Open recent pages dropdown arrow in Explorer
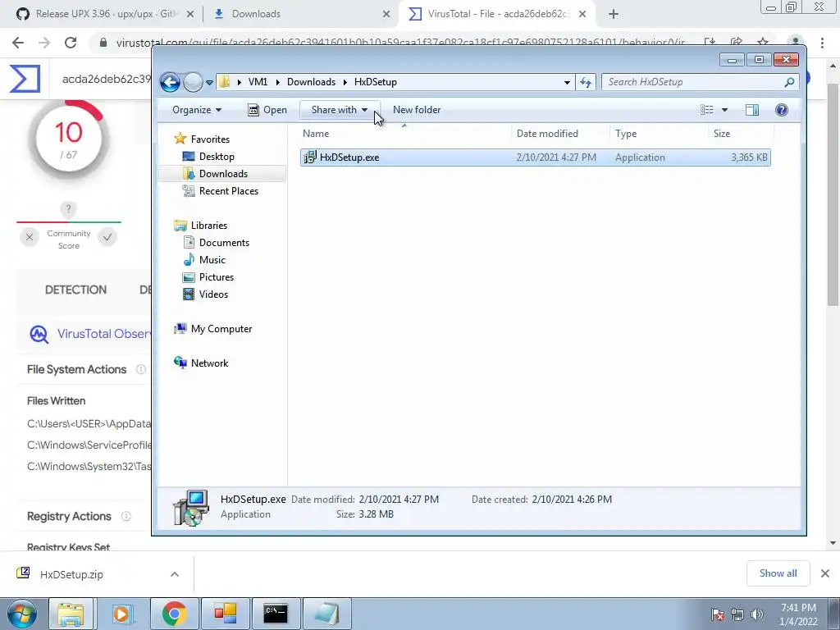 pos(209,83)
